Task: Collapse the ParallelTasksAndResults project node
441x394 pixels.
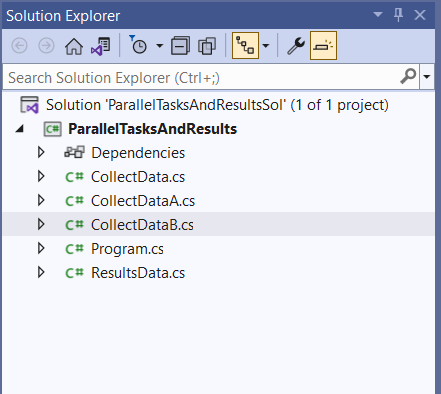Action: click(x=20, y=128)
